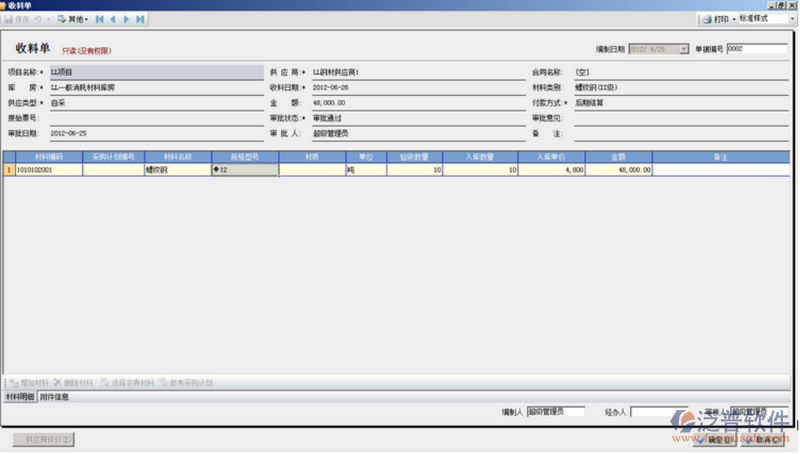Click the 单位 column header
This screenshot has width=800, height=454.
click(x=366, y=157)
